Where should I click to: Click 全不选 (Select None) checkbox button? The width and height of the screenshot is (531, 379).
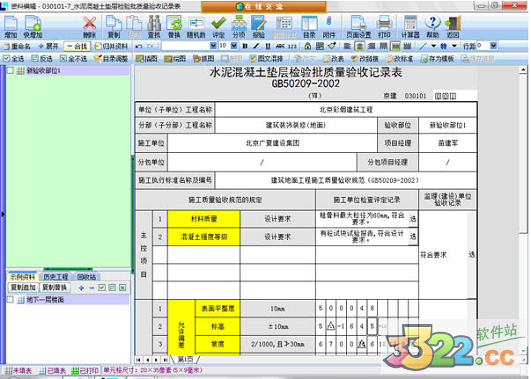(x=73, y=59)
